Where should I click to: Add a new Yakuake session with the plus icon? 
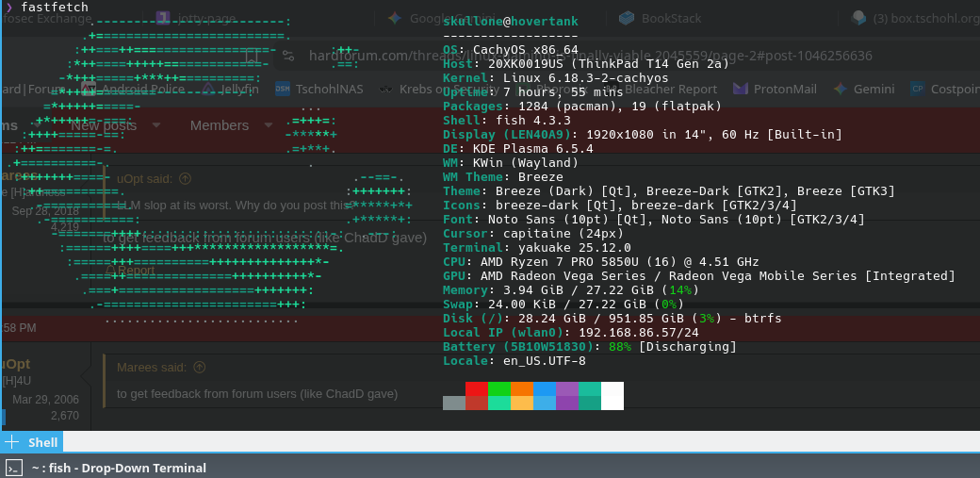click(x=11, y=442)
